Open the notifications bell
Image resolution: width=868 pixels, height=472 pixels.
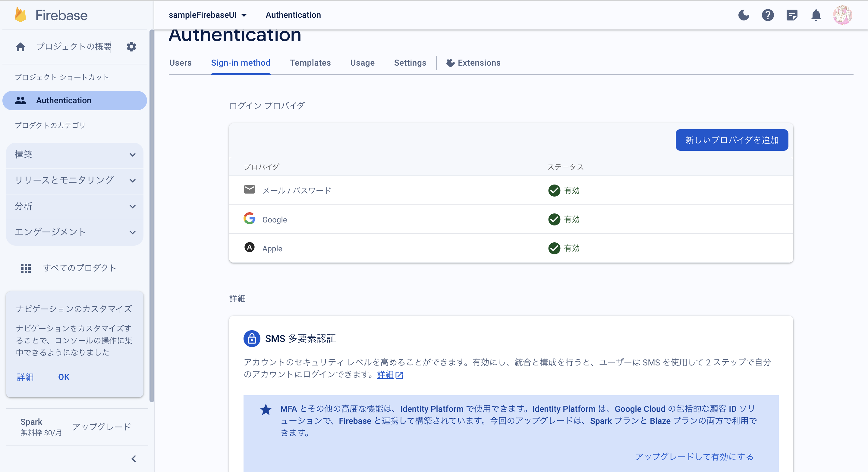pos(816,15)
